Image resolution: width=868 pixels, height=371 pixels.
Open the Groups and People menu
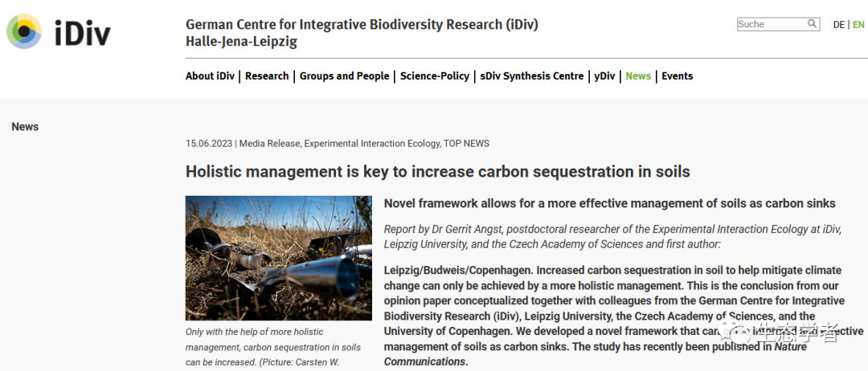tap(344, 76)
